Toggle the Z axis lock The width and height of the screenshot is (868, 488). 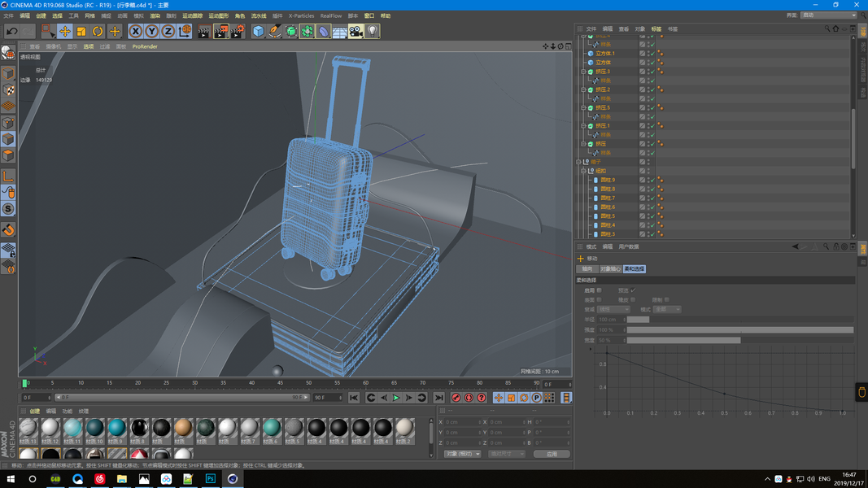pyautogui.click(x=168, y=32)
